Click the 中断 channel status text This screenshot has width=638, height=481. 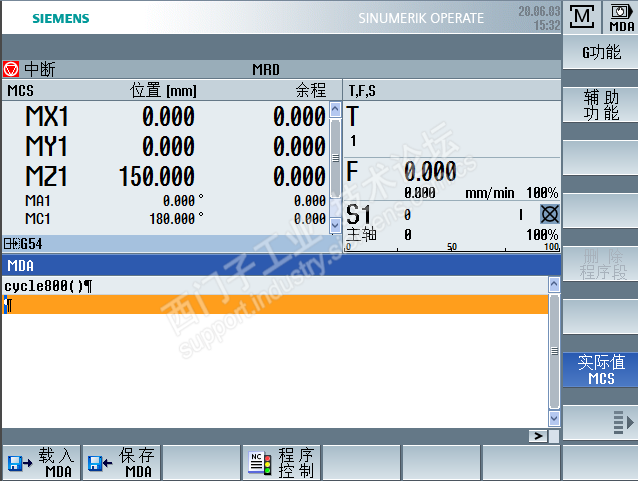point(39,69)
